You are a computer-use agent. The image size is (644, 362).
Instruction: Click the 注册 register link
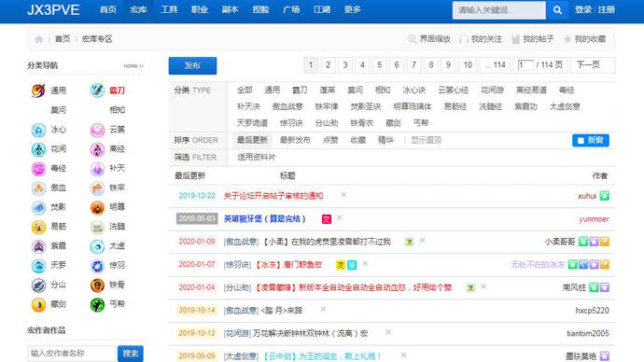(607, 10)
